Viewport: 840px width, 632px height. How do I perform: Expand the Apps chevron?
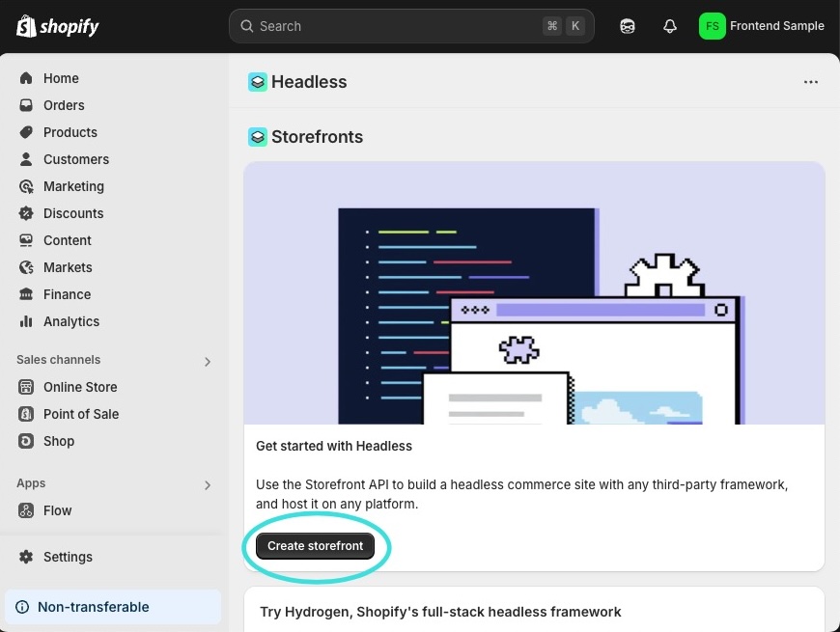[208, 485]
